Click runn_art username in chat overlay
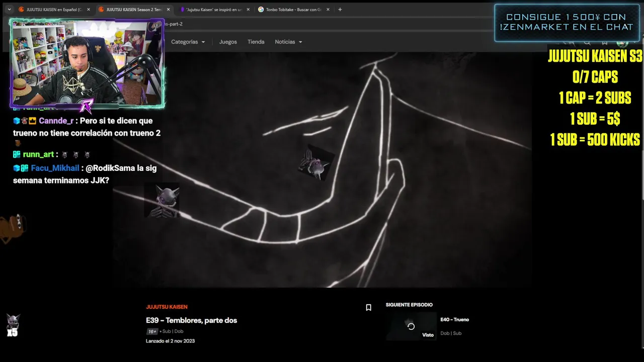 [38, 155]
